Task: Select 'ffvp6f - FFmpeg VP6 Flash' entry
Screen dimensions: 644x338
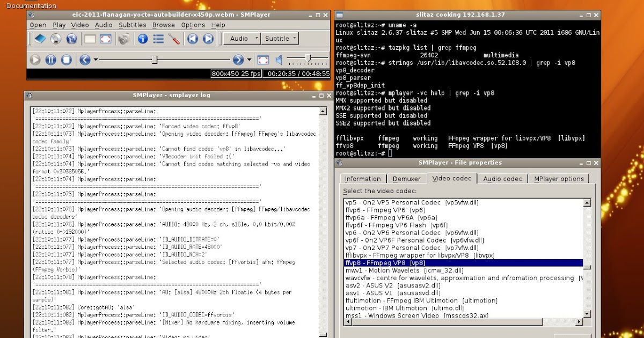Action: [x=463, y=225]
